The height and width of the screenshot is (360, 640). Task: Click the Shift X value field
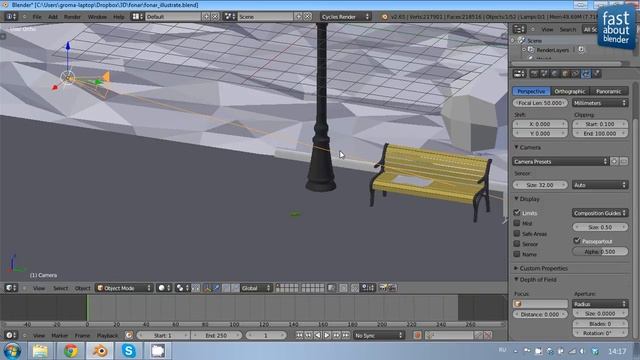pyautogui.click(x=540, y=124)
